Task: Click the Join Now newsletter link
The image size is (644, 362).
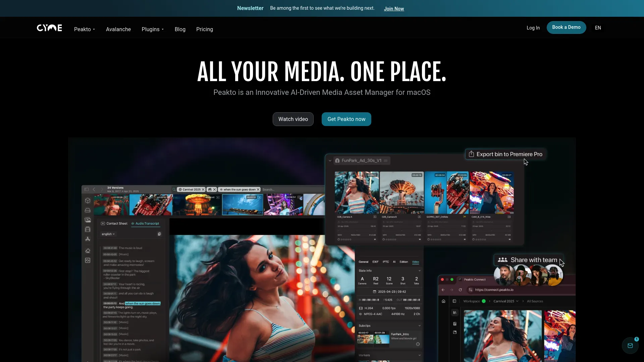Action: coord(394,9)
